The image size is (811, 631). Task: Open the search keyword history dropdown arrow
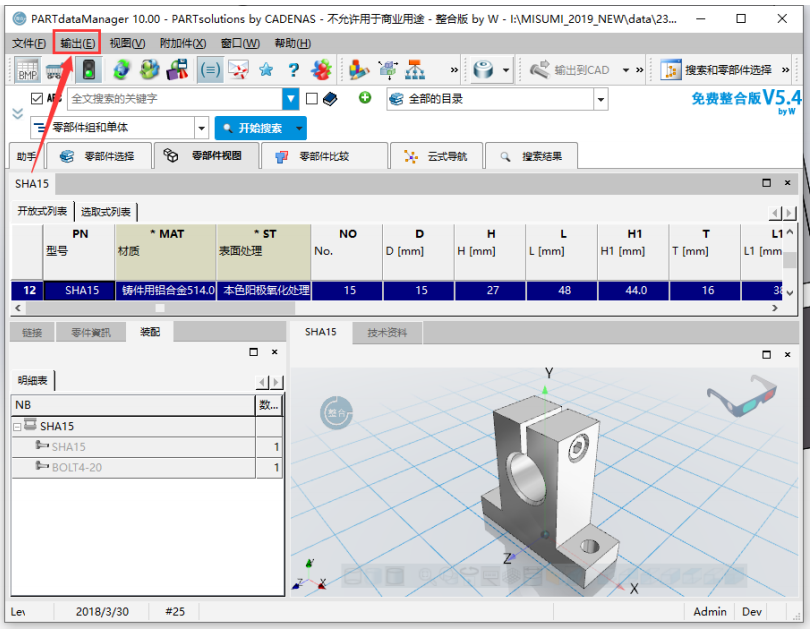pos(291,99)
